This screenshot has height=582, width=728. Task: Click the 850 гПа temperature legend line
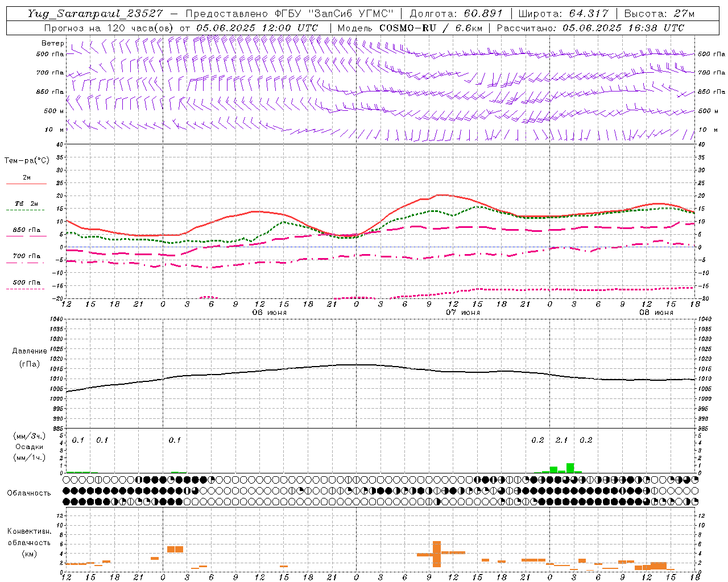pyautogui.click(x=25, y=236)
